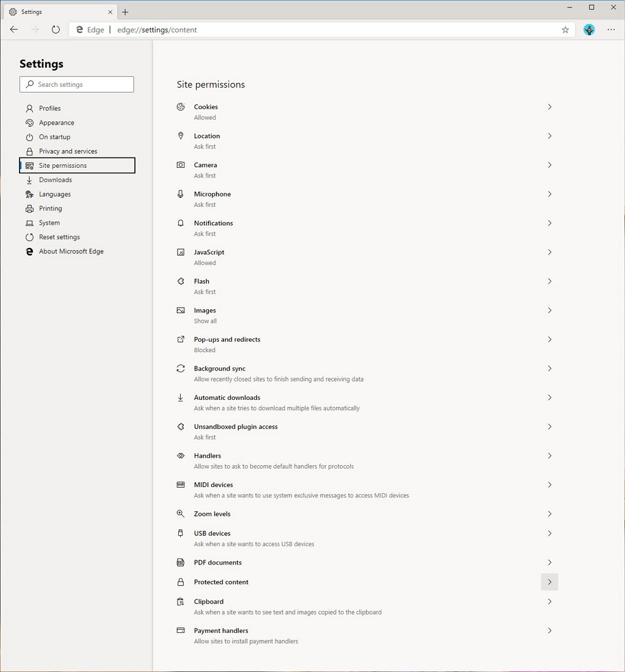This screenshot has width=625, height=672.
Task: Open the Images permission label
Action: pyautogui.click(x=205, y=311)
